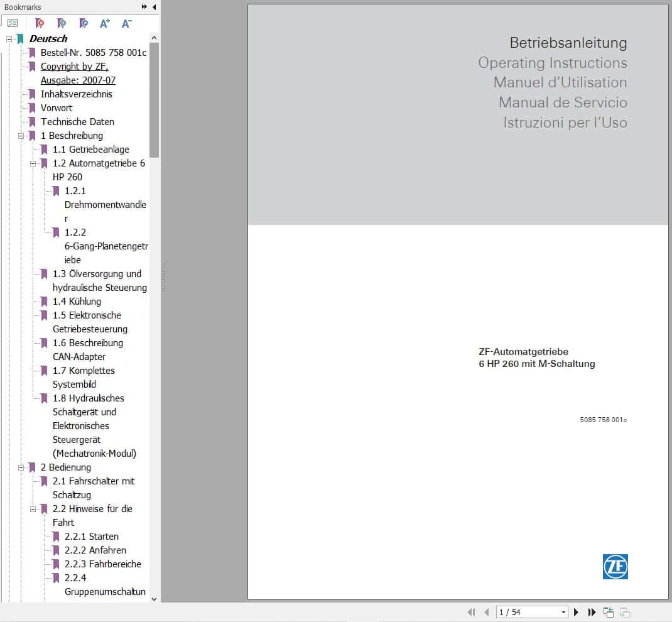The width and height of the screenshot is (672, 622).
Task: Select the Technische Daten bookmark
Action: pyautogui.click(x=78, y=122)
